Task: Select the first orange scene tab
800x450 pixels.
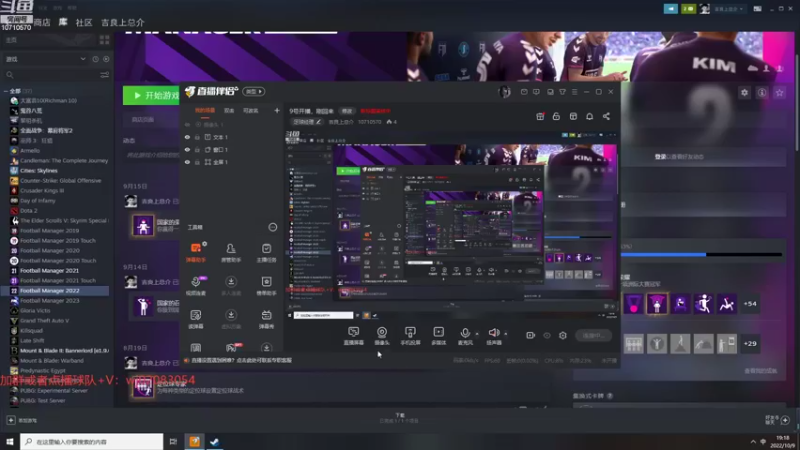Action: click(205, 111)
